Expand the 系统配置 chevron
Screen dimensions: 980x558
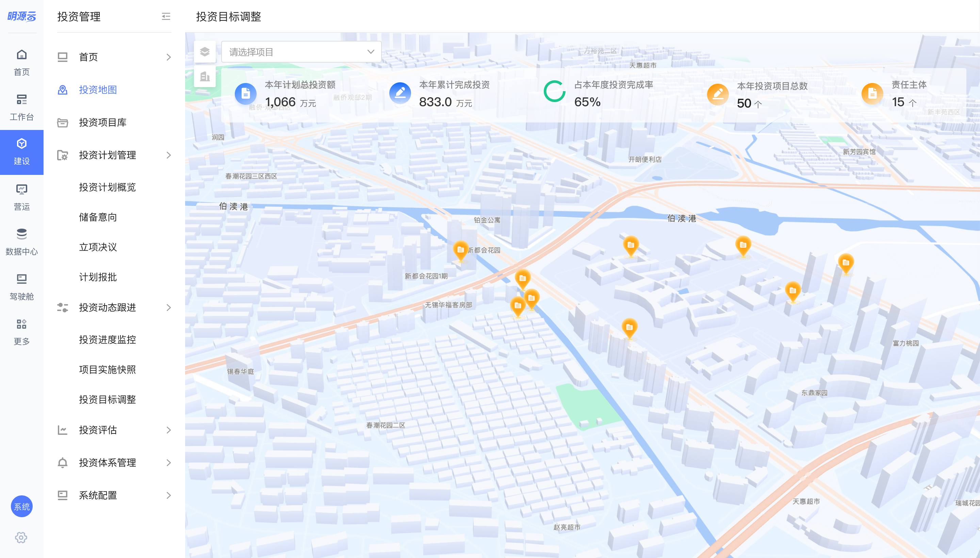(169, 495)
